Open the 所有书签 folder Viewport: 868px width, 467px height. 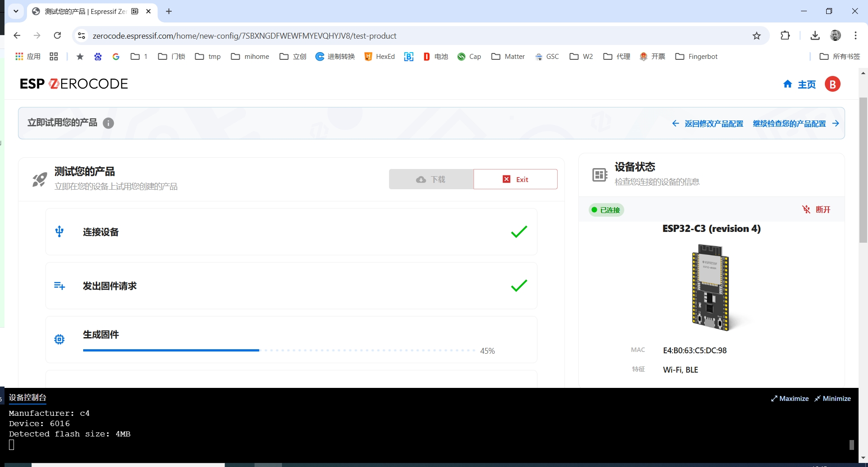coord(840,57)
